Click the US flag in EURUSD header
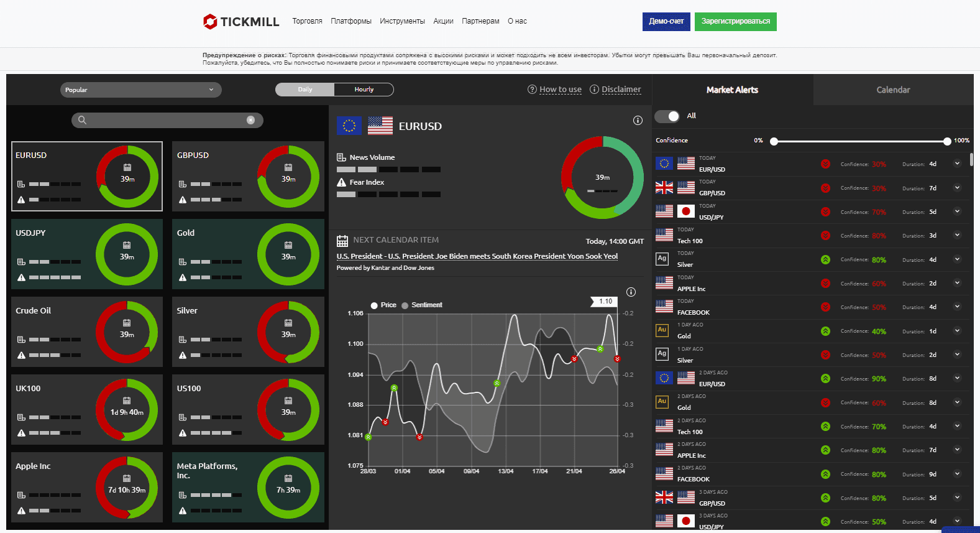The image size is (980, 533). tap(380, 126)
